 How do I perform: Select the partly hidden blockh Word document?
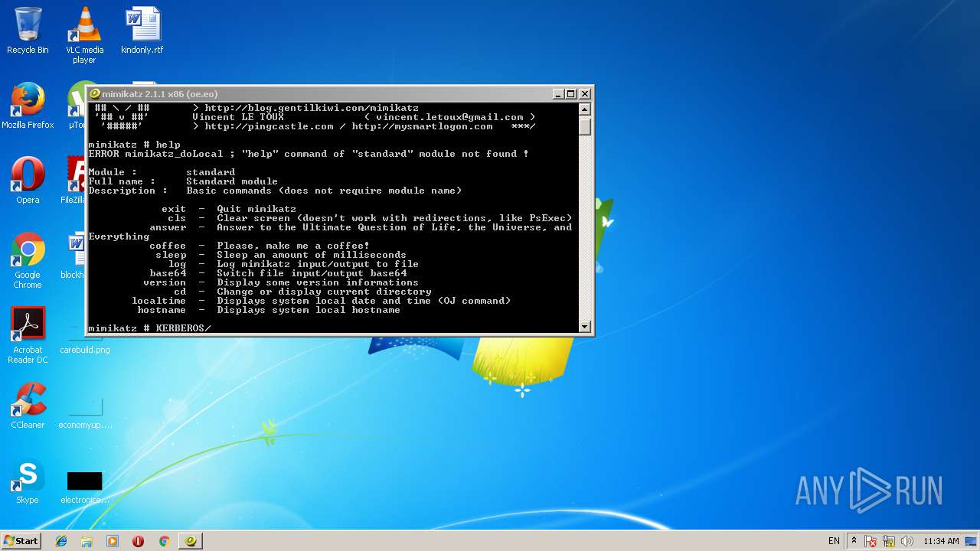(x=75, y=256)
